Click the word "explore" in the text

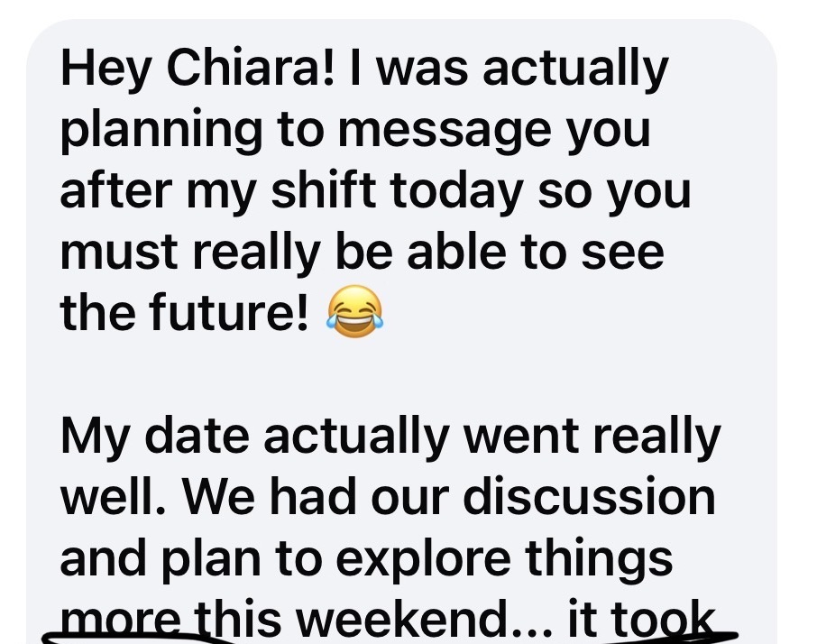tap(424, 560)
